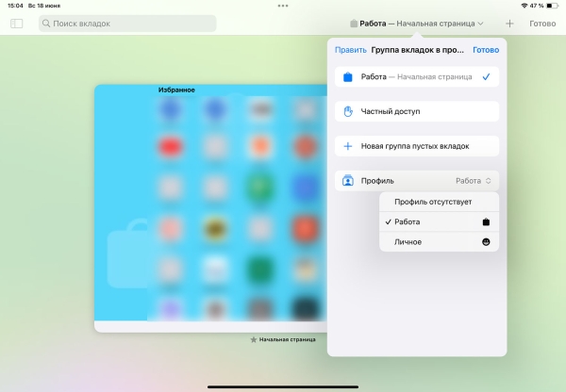Click the plus icon for new tab group
This screenshot has width=566, height=392.
pyautogui.click(x=348, y=146)
